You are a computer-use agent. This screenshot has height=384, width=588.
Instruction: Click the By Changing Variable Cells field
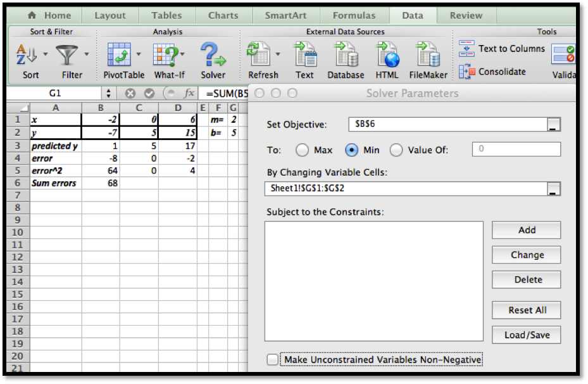(x=405, y=188)
